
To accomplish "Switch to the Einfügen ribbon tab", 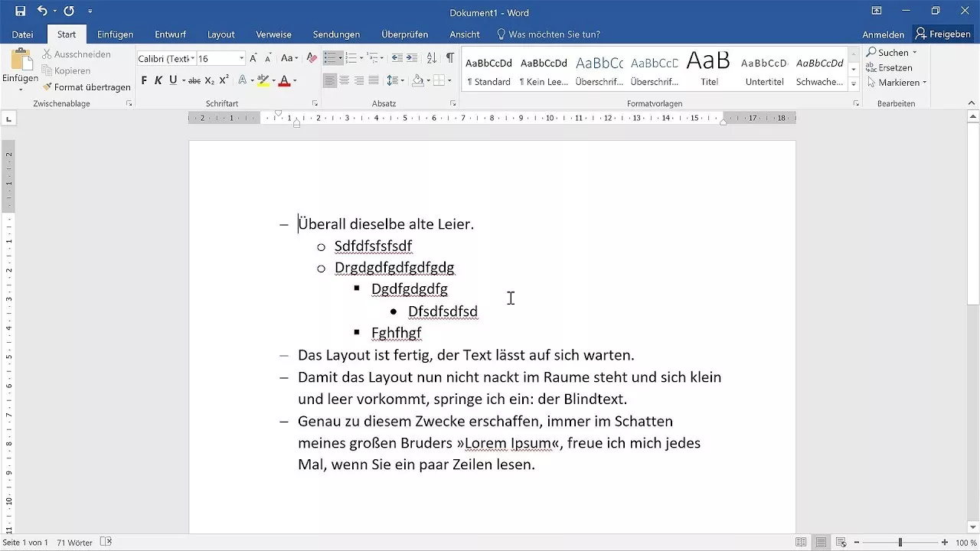I will tap(115, 34).
